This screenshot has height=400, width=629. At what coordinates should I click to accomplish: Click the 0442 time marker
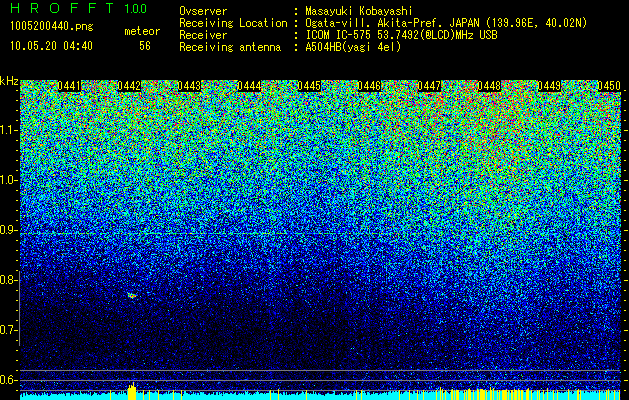pyautogui.click(x=129, y=86)
